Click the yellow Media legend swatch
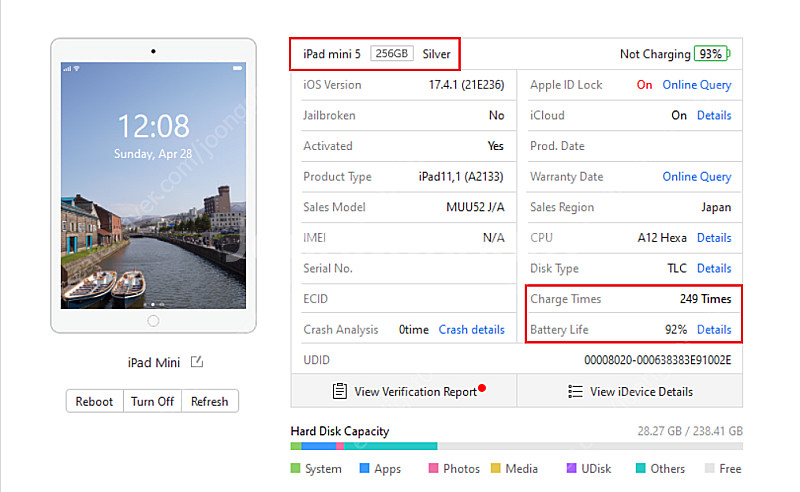The width and height of the screenshot is (800, 492). (x=495, y=468)
